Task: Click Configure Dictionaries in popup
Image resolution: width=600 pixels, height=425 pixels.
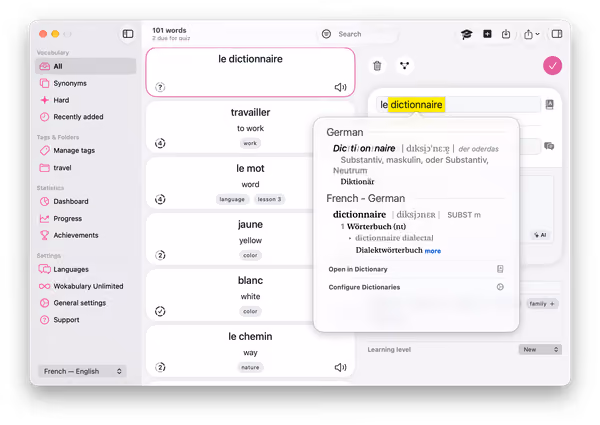Action: point(416,287)
